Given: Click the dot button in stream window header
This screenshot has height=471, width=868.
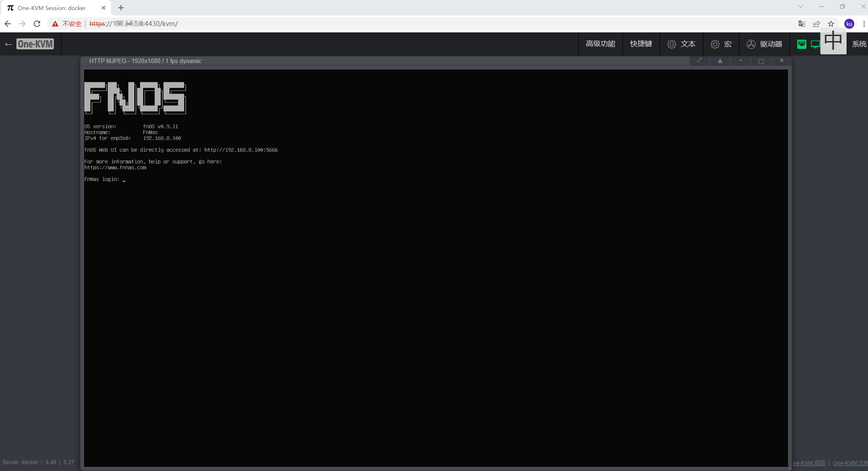Looking at the screenshot, I should point(740,61).
